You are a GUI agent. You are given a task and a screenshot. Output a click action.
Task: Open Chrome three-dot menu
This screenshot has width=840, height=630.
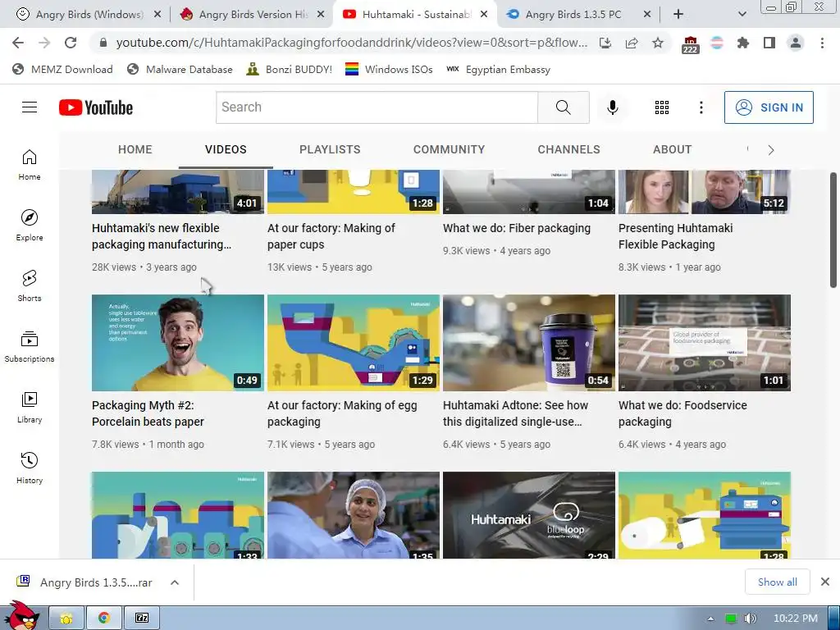click(x=822, y=43)
